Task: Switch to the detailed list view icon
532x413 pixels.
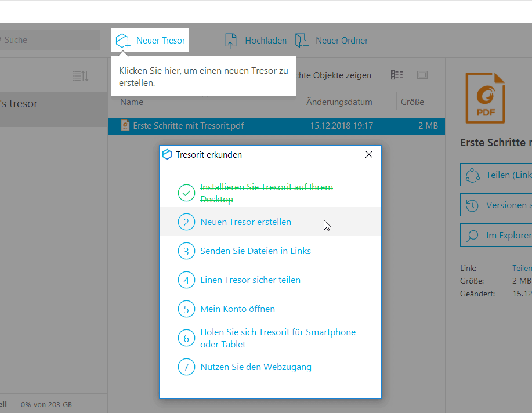Action: pyautogui.click(x=397, y=75)
